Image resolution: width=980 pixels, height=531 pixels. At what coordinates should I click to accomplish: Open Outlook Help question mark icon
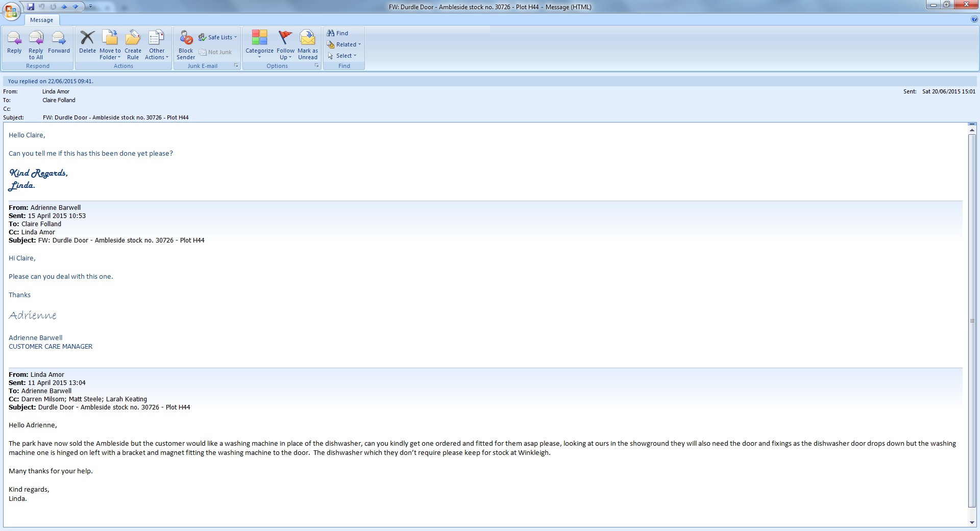tap(974, 19)
